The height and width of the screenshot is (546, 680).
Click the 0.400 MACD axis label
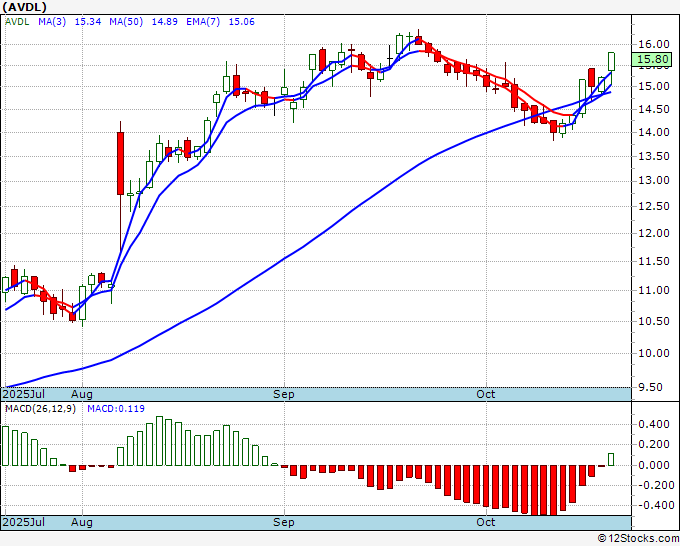point(654,424)
